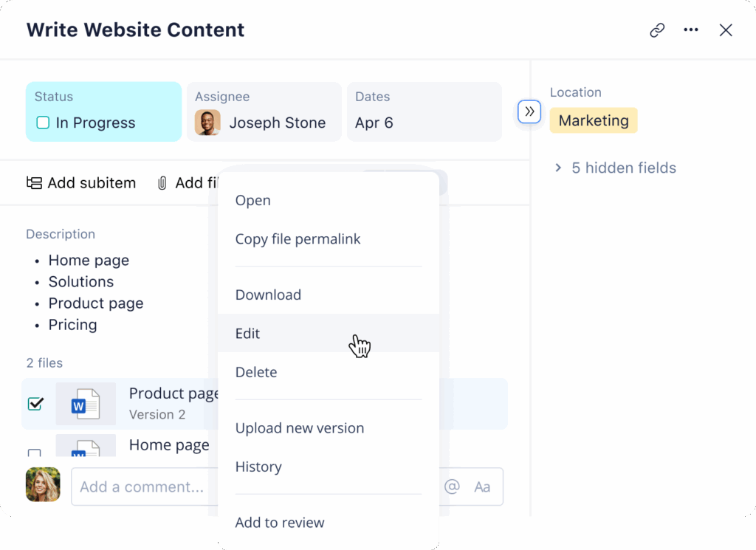756x550 pixels.
Task: Click the paperclip Add files icon
Action: (x=162, y=183)
